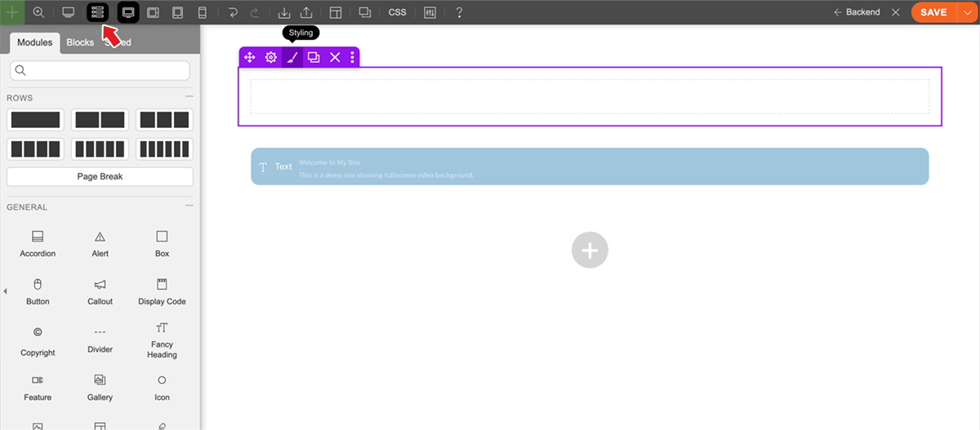
Task: Open the row's three-dot more menu
Action: click(352, 57)
